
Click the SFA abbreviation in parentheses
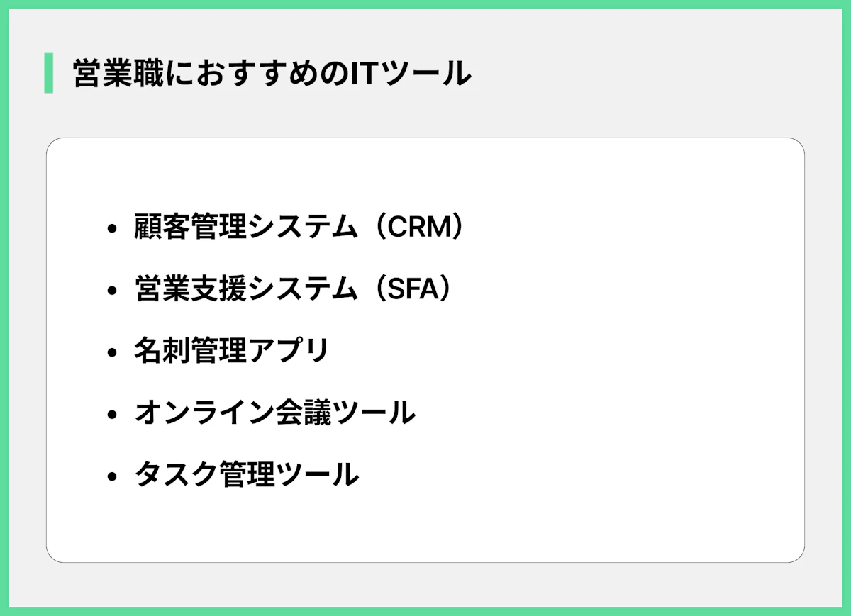point(414,289)
